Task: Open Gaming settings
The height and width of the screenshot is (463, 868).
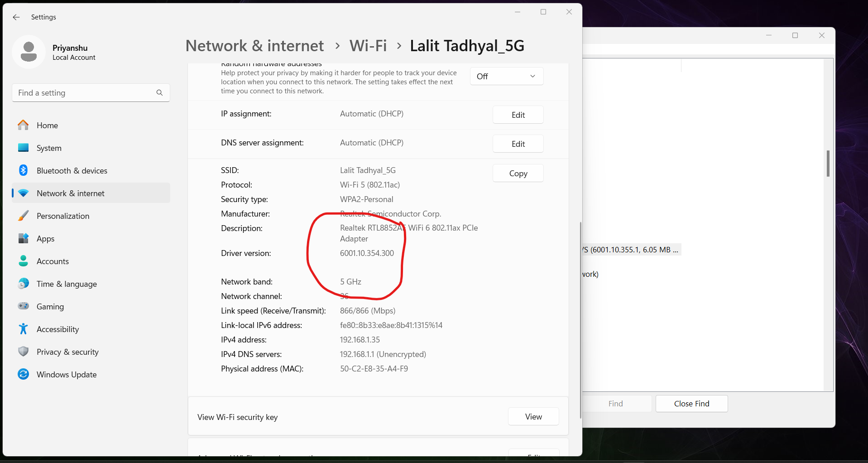Action: tap(50, 306)
